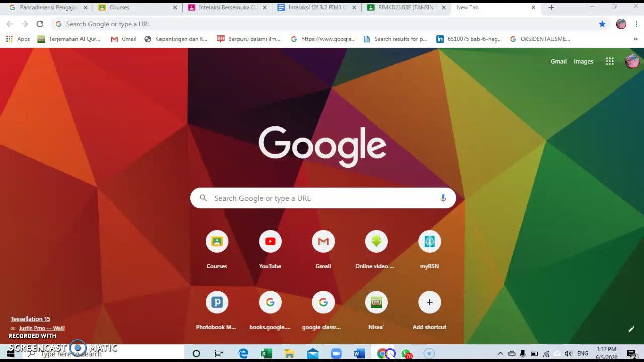Open Excel from taskbar
This screenshot has width=644, height=362.
click(x=266, y=354)
